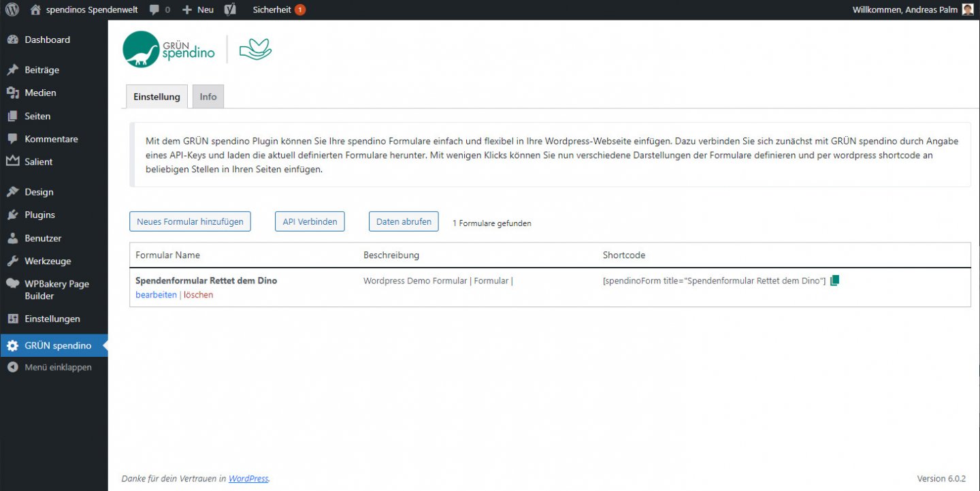Click the WPBakery Page Builder icon
Screen dimensions: 980x491
pyautogui.click(x=12, y=284)
